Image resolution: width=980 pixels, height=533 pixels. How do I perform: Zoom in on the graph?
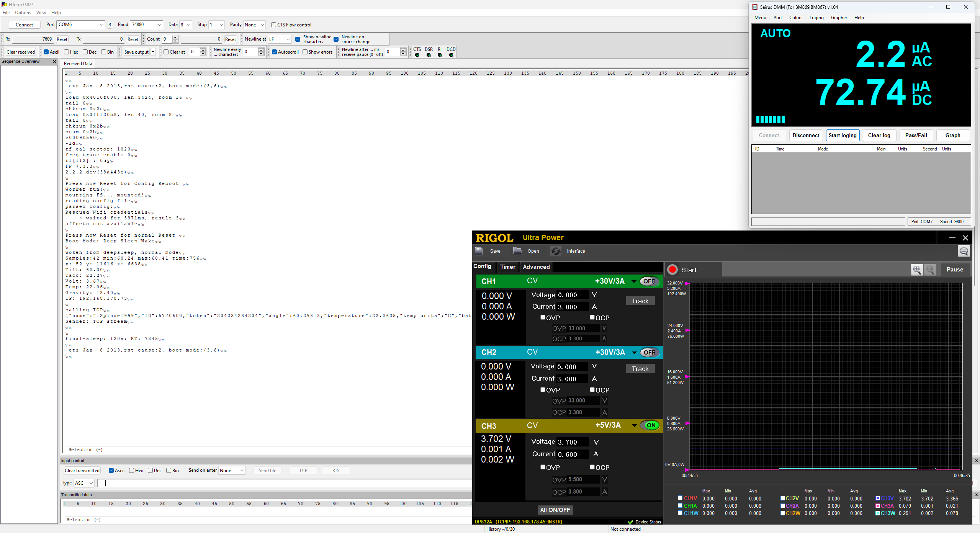tap(917, 270)
